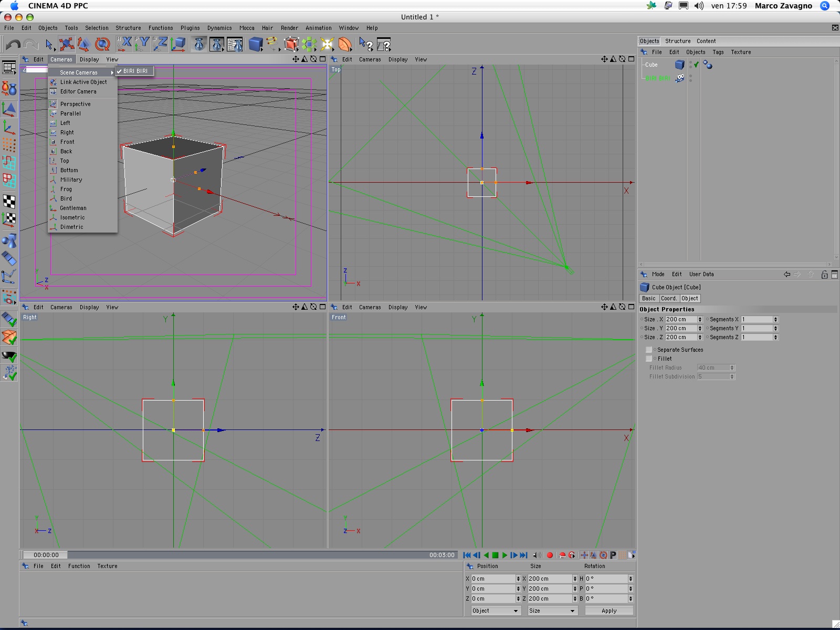Click Position X stepper in coordinates manager
This screenshot has height=630, width=840.
518,579
